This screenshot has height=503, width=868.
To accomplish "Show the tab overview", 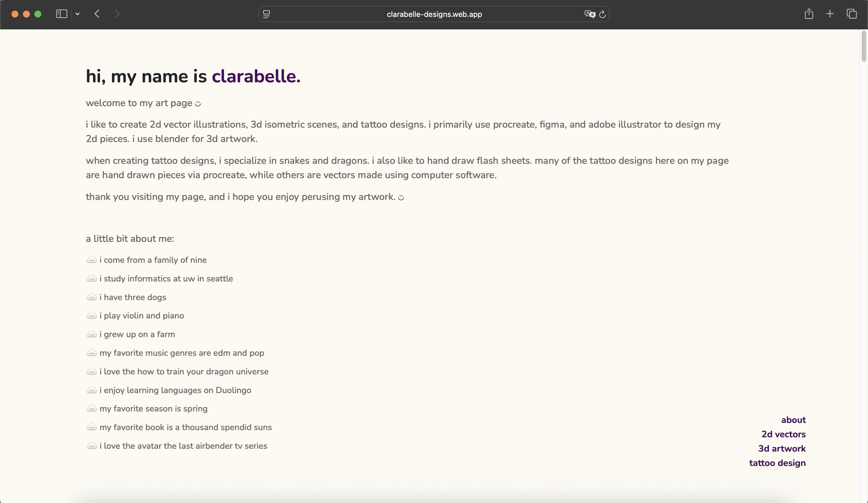I will [851, 14].
